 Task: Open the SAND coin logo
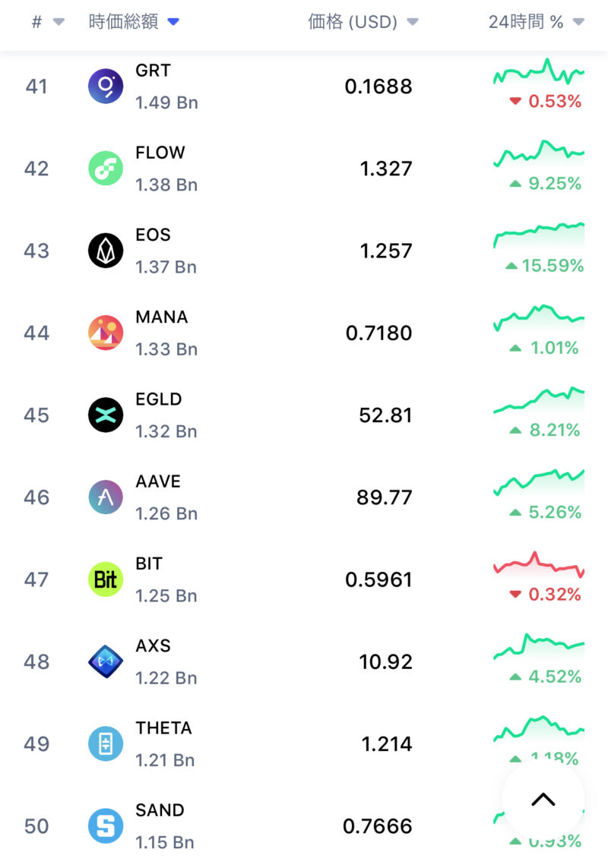pyautogui.click(x=106, y=825)
